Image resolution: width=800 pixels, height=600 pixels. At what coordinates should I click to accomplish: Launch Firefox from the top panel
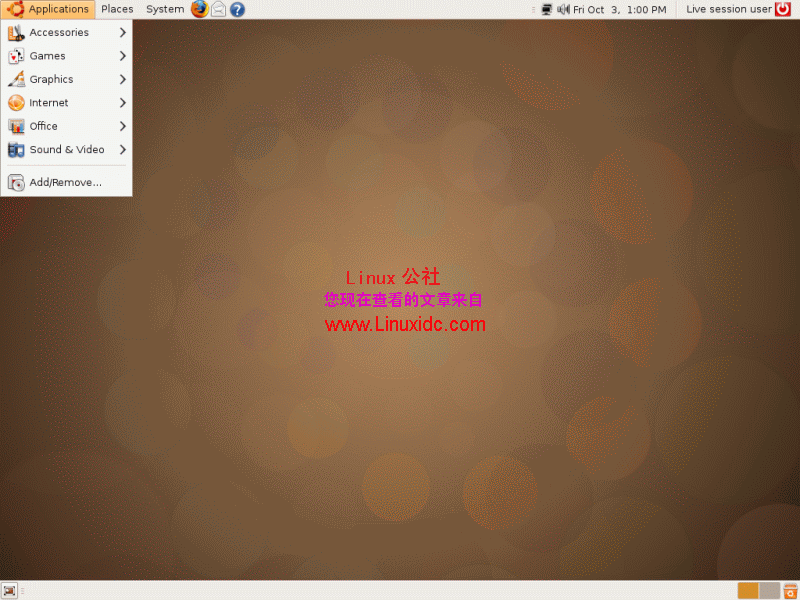pyautogui.click(x=200, y=9)
